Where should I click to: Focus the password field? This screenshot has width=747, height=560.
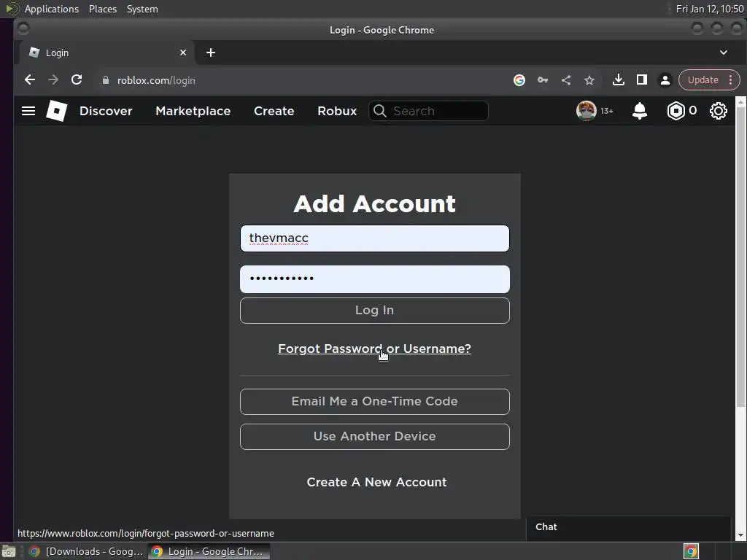click(374, 279)
